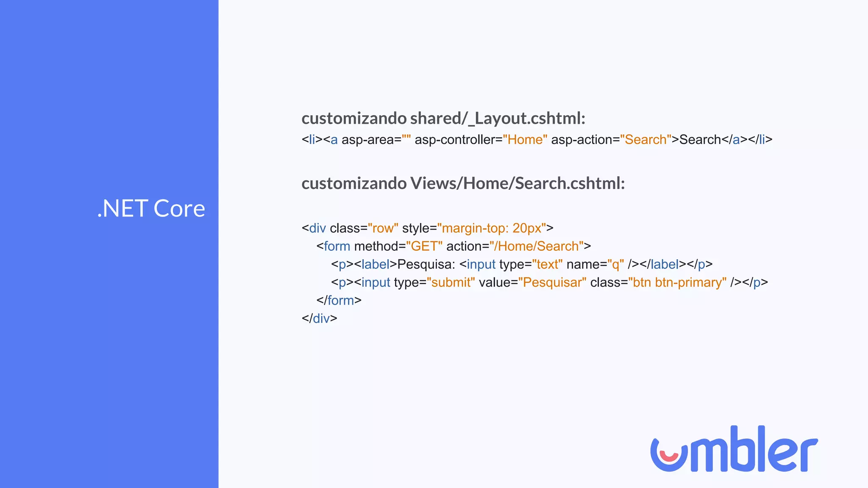
Task: Click the form method="GET" code line
Action: (x=453, y=246)
